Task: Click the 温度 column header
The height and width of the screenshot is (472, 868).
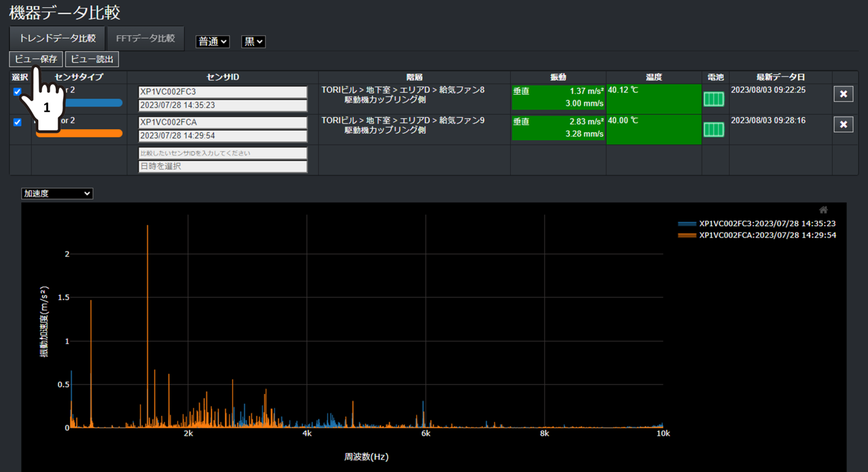Action: click(x=654, y=77)
